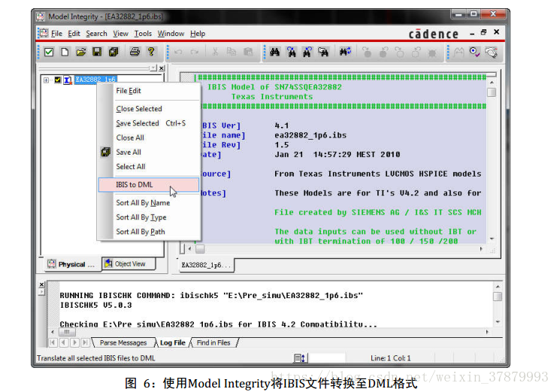Click the green checkmark parse toolbar icon
This screenshot has height=392, width=557.
(49, 52)
